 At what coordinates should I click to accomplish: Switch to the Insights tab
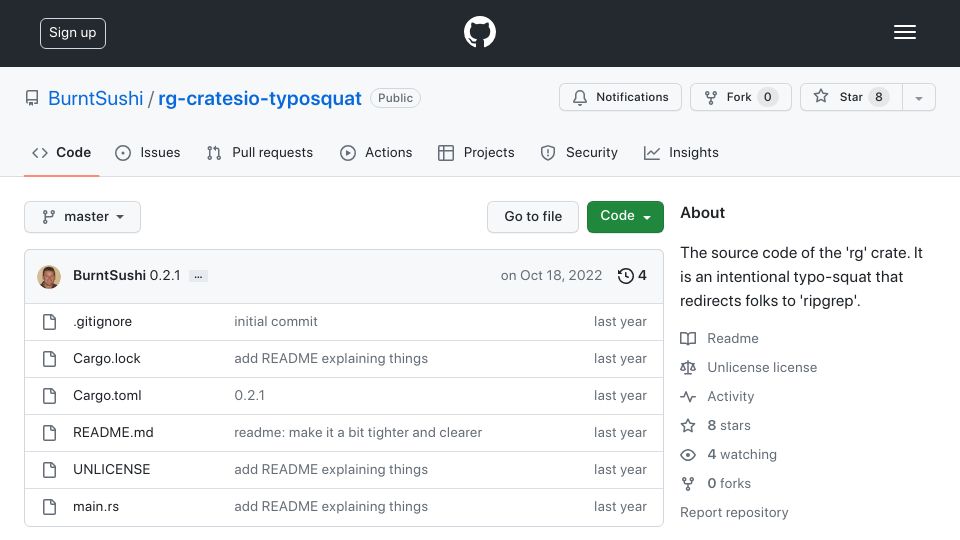coord(681,152)
